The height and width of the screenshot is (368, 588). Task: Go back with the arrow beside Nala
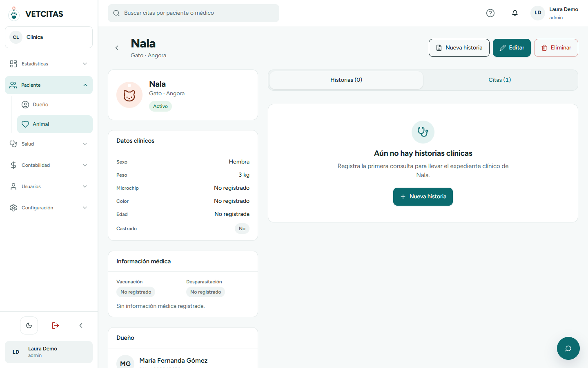117,48
